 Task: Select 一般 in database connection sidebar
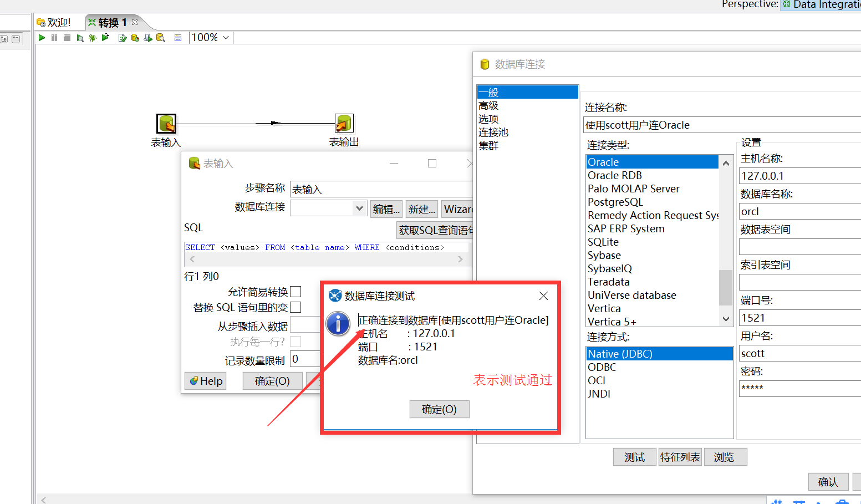527,92
